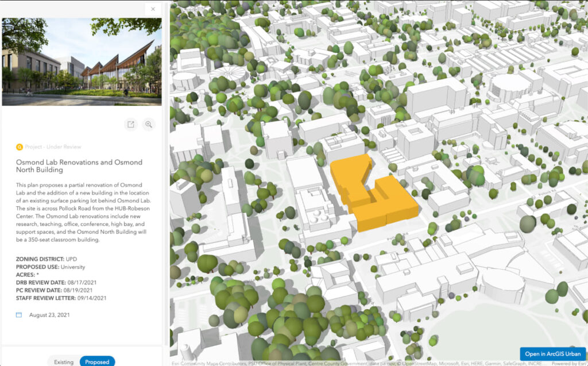Select the Proposed scenario toggle
Image resolution: width=588 pixels, height=366 pixels.
click(x=97, y=362)
